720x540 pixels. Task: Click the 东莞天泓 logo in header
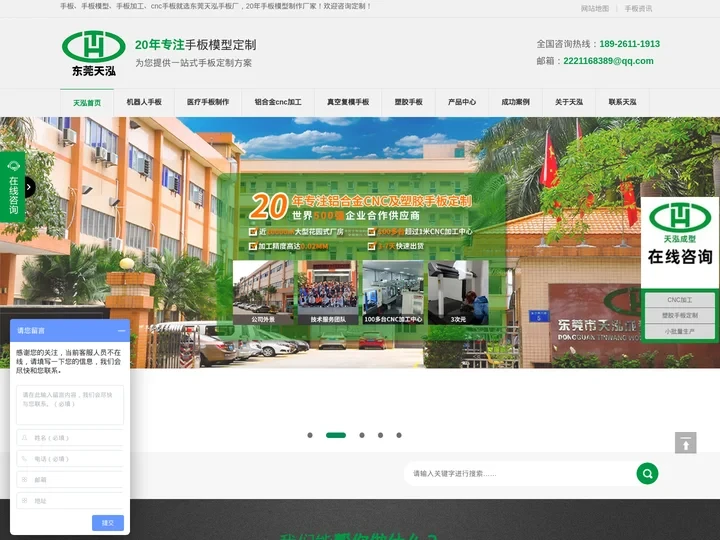click(x=94, y=53)
